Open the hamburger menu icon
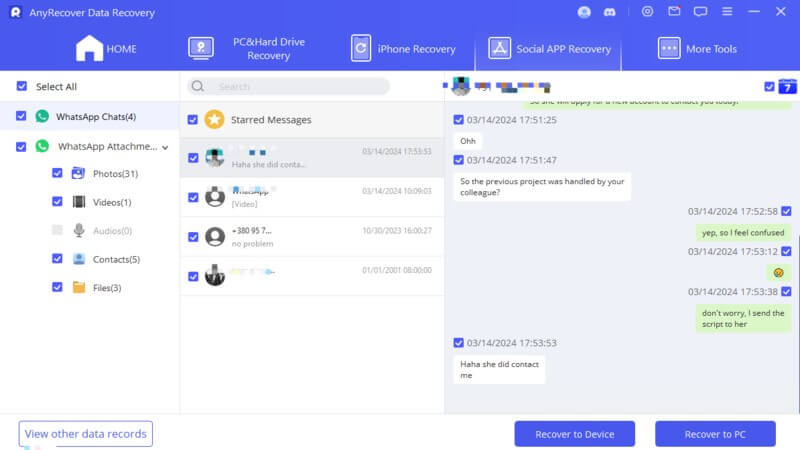The height and width of the screenshot is (450, 800). click(727, 11)
